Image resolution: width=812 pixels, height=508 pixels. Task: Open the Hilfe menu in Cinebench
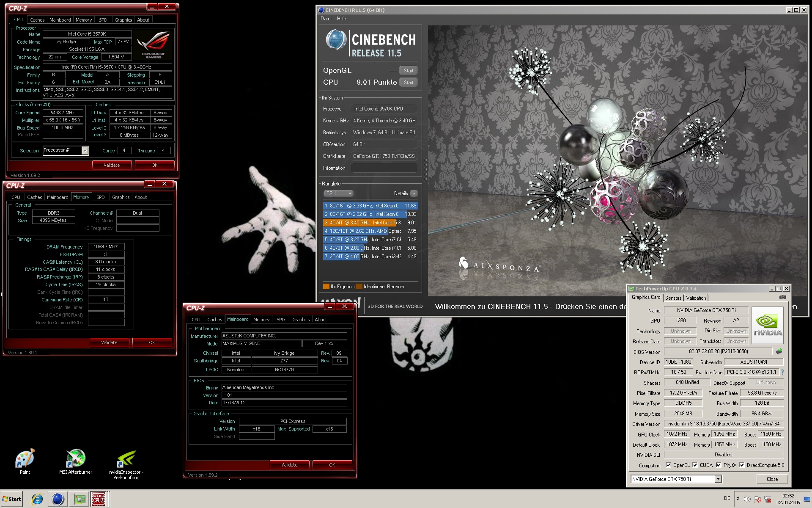(342, 19)
